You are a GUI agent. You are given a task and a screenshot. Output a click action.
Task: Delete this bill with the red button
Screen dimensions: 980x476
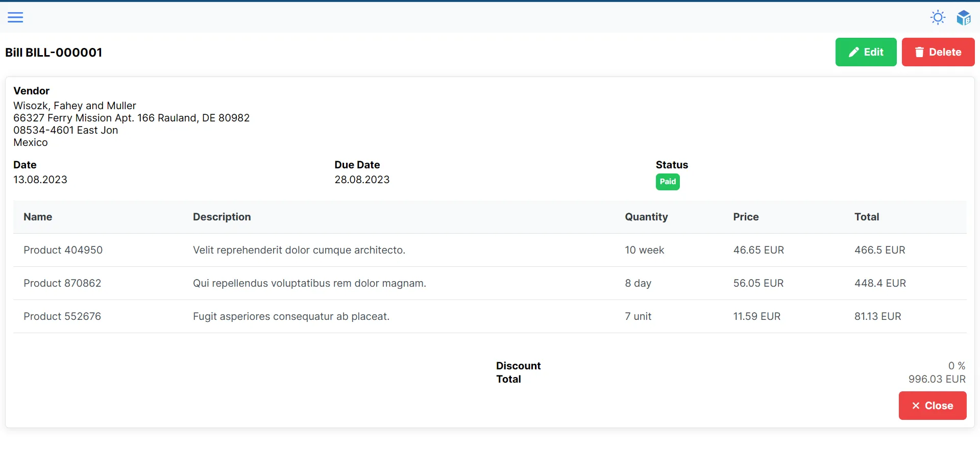[x=938, y=52]
